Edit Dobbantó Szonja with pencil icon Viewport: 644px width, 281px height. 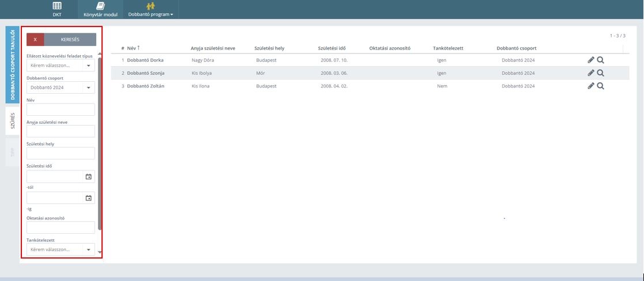[591, 73]
